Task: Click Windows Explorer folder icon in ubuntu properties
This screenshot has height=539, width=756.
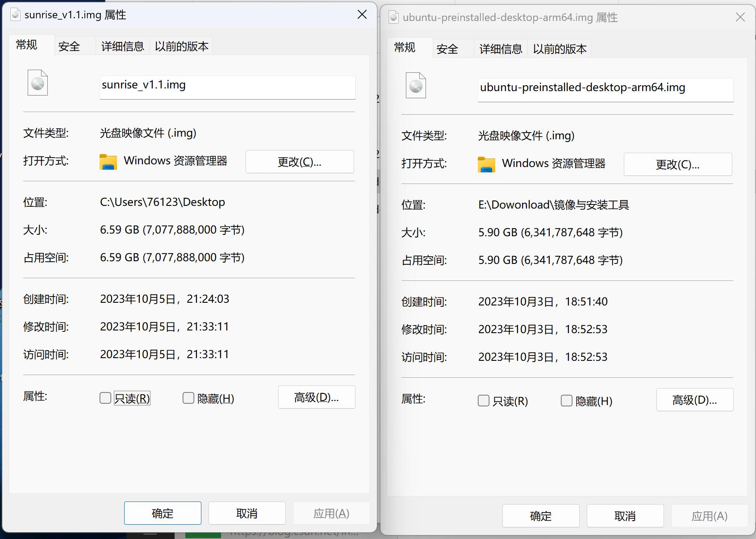Action: [486, 164]
